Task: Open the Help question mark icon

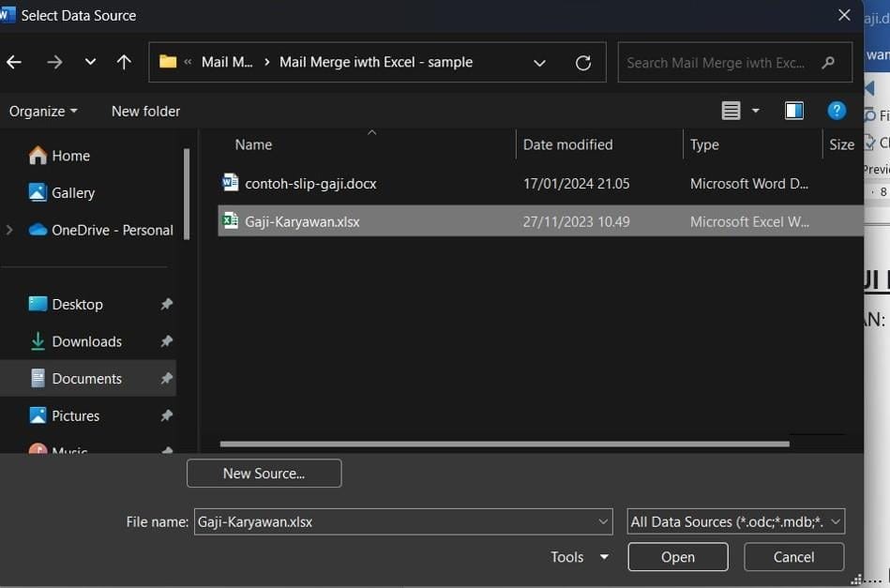Action: [x=837, y=111]
